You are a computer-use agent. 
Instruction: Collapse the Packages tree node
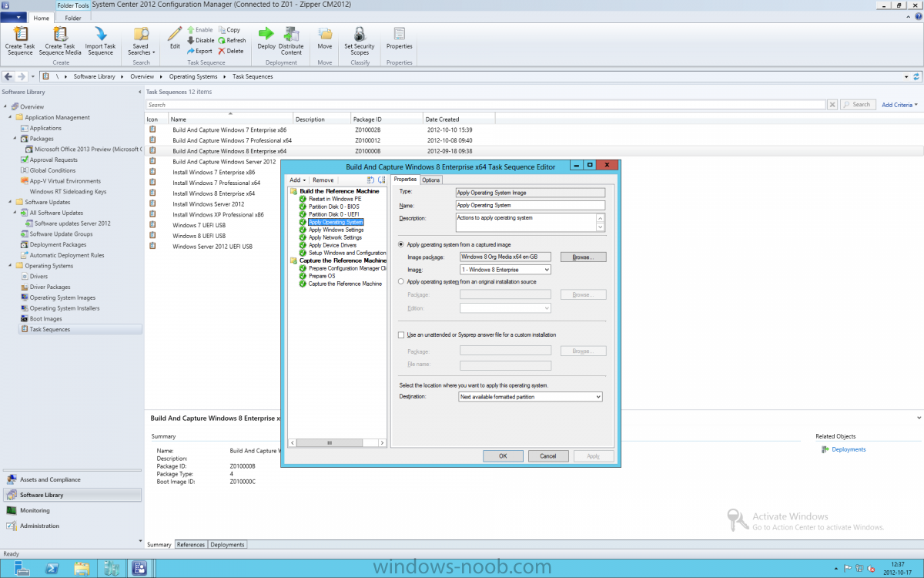click(x=14, y=139)
